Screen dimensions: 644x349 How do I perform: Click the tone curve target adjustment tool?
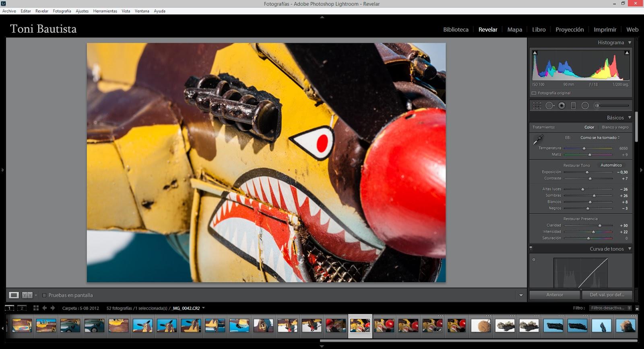(534, 260)
